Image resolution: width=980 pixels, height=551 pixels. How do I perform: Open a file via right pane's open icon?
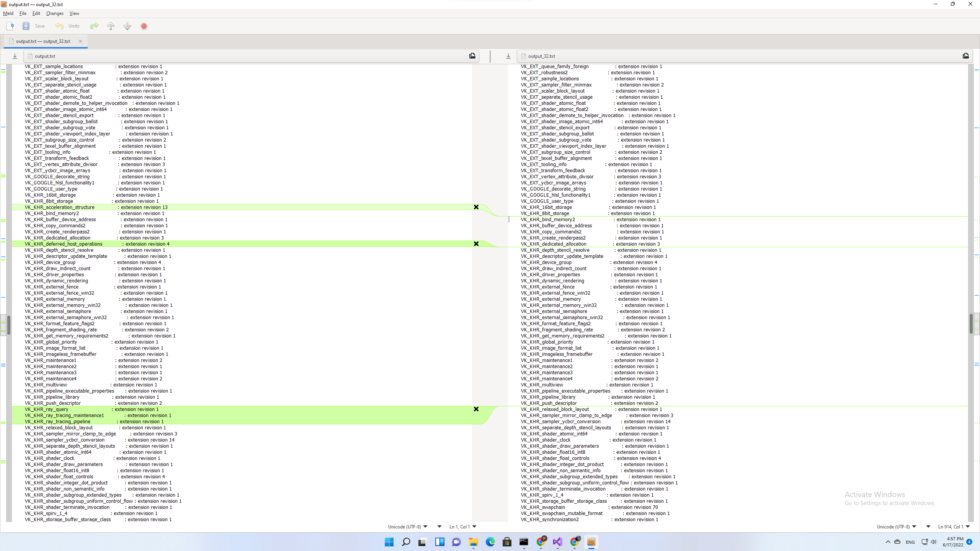pyautogui.click(x=508, y=56)
